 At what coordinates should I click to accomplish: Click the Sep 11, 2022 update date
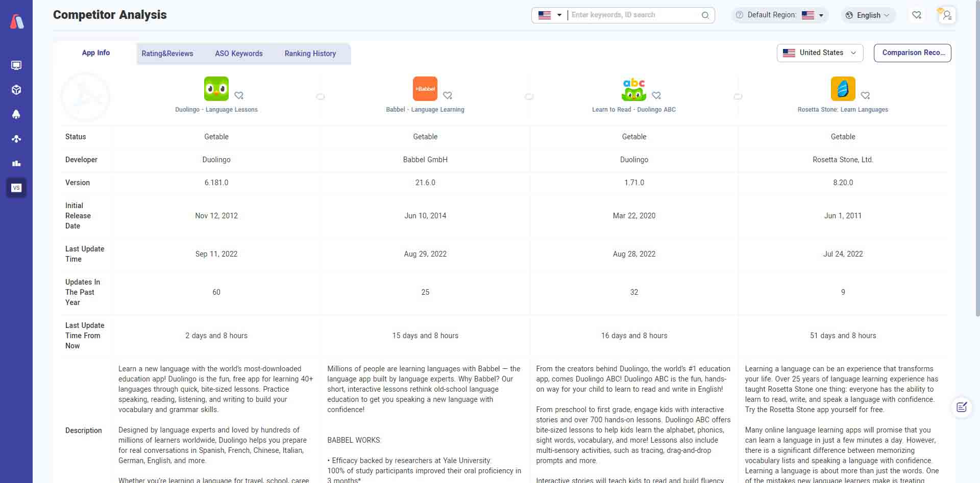tap(216, 254)
